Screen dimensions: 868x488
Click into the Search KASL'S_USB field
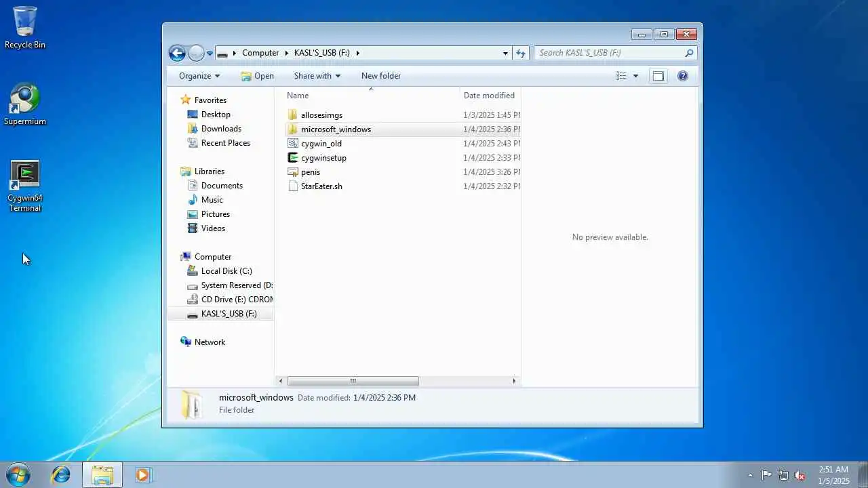610,53
